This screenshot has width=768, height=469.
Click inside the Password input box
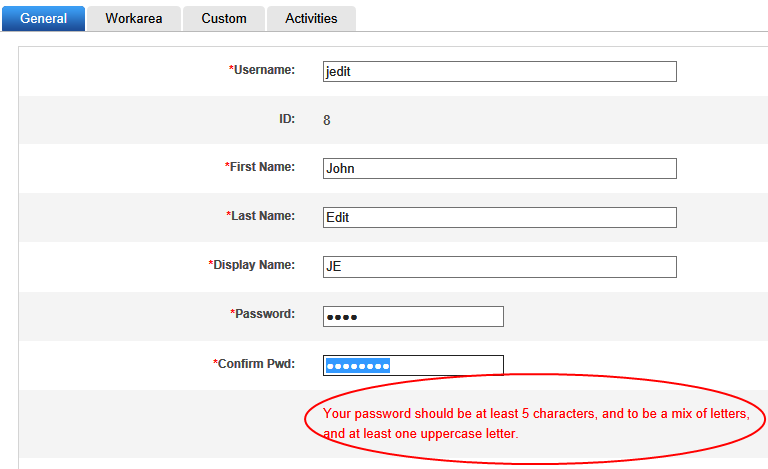pos(413,316)
